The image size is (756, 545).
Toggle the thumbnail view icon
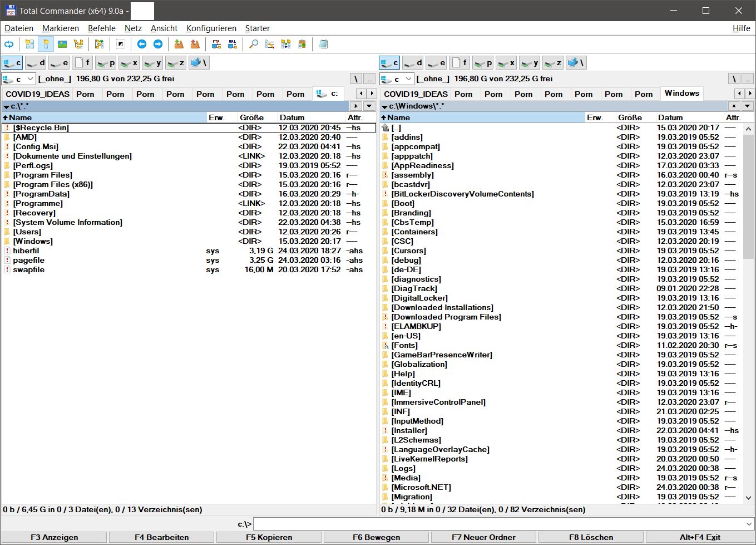click(x=62, y=44)
